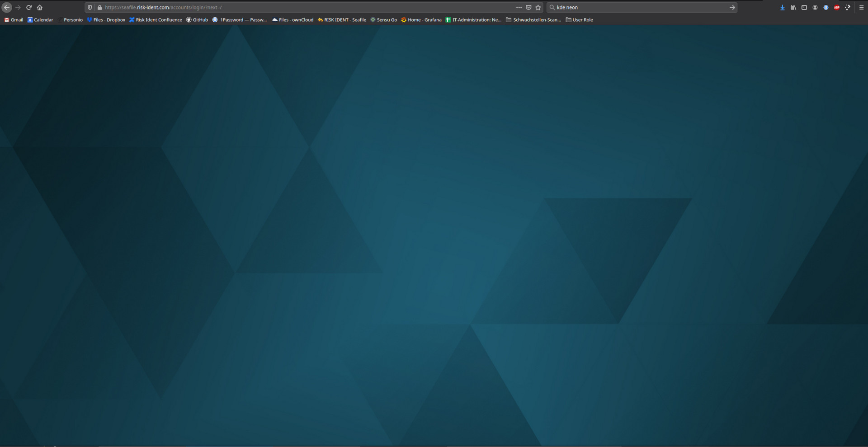Open the User Role bookmark folder

[579, 20]
